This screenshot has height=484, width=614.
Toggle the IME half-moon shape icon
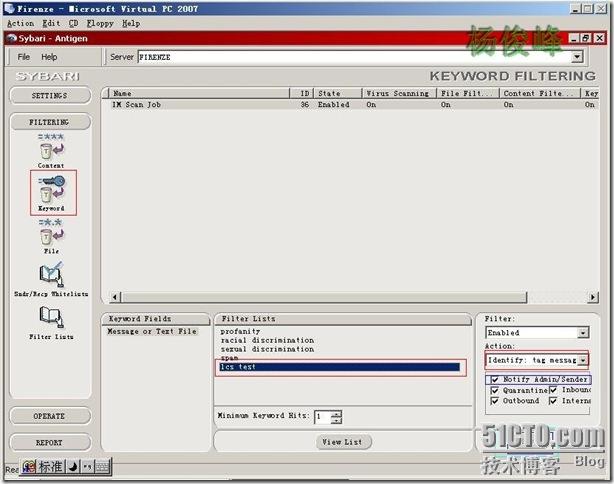coord(73,467)
